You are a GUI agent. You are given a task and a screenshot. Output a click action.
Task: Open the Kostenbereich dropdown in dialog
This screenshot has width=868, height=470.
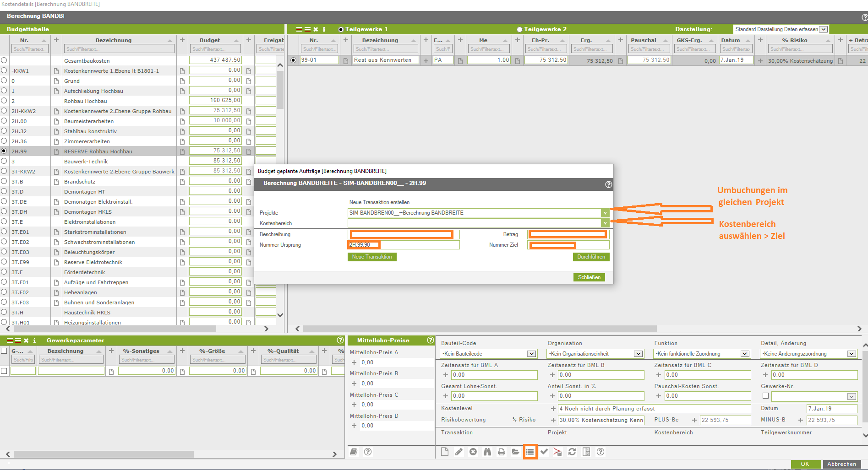[x=605, y=223]
